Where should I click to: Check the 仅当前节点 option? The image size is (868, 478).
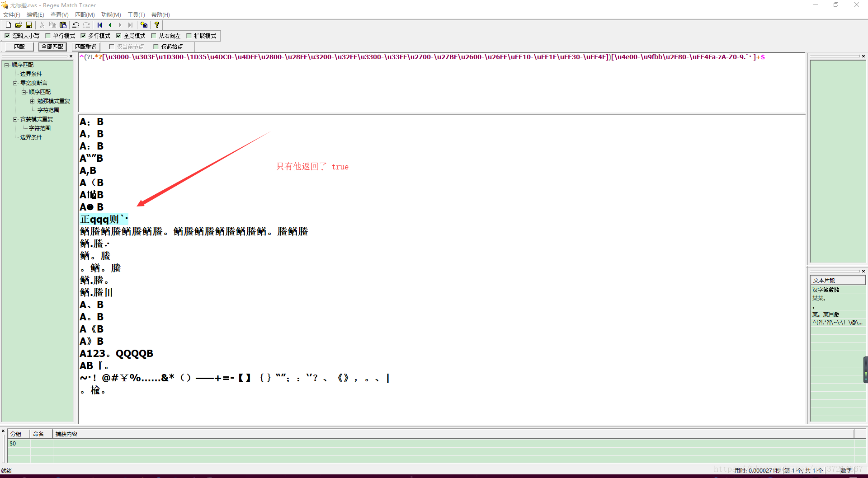tap(112, 47)
